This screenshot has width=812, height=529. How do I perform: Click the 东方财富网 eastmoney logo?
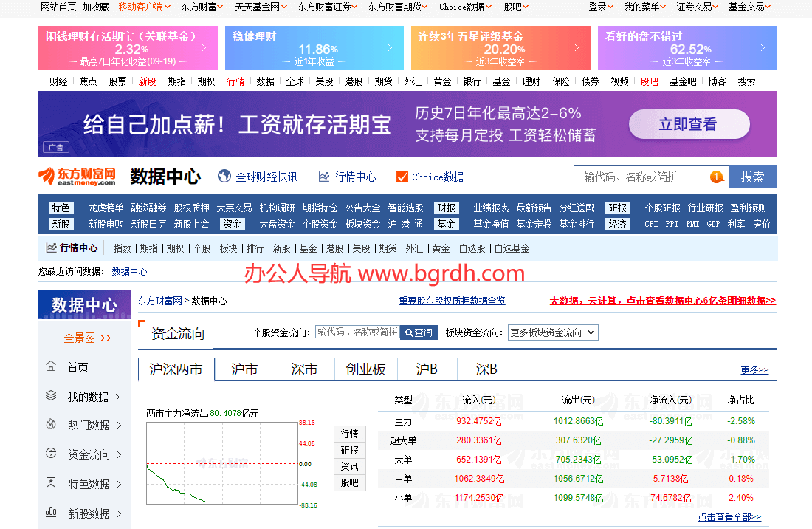click(x=78, y=176)
